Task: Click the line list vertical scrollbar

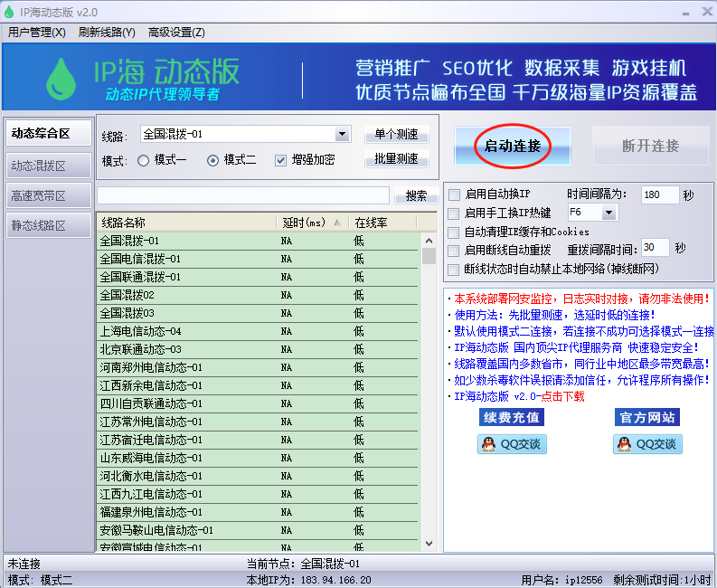Action: coord(429,389)
